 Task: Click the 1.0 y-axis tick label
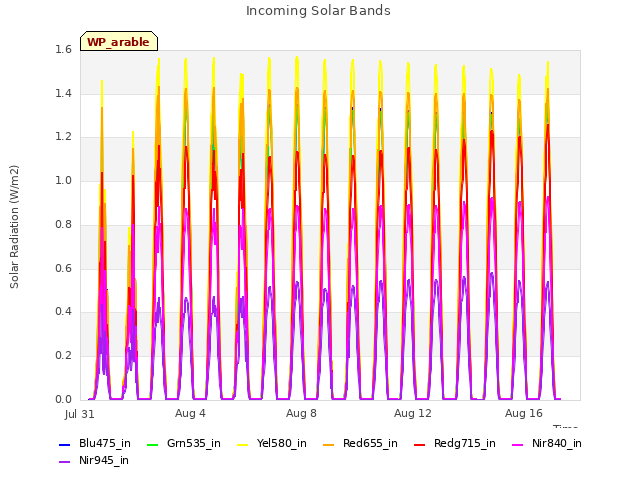click(x=63, y=181)
